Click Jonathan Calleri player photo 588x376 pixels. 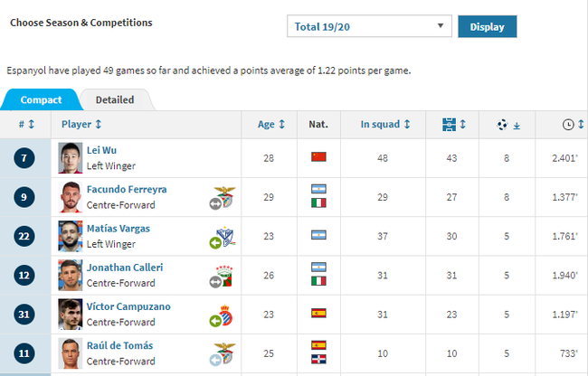point(71,276)
